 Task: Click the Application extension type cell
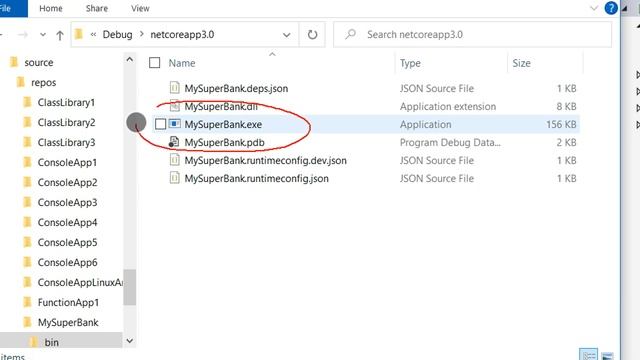(x=448, y=107)
